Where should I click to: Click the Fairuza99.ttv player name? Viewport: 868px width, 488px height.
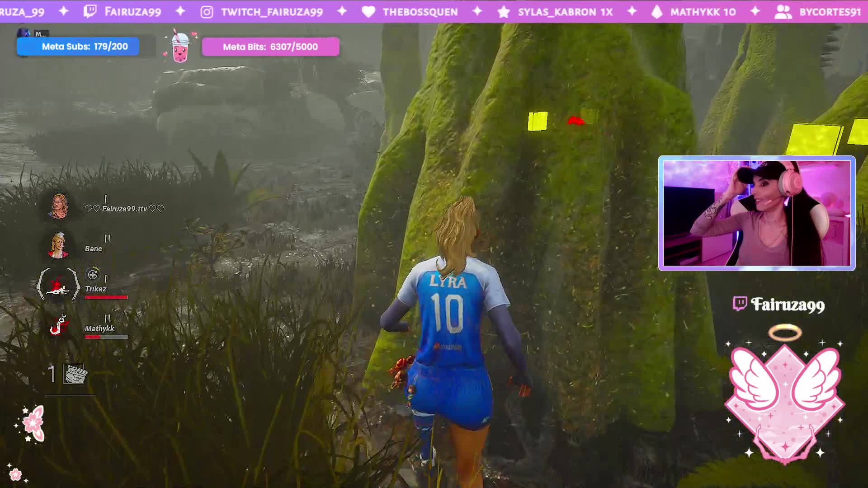pos(124,209)
